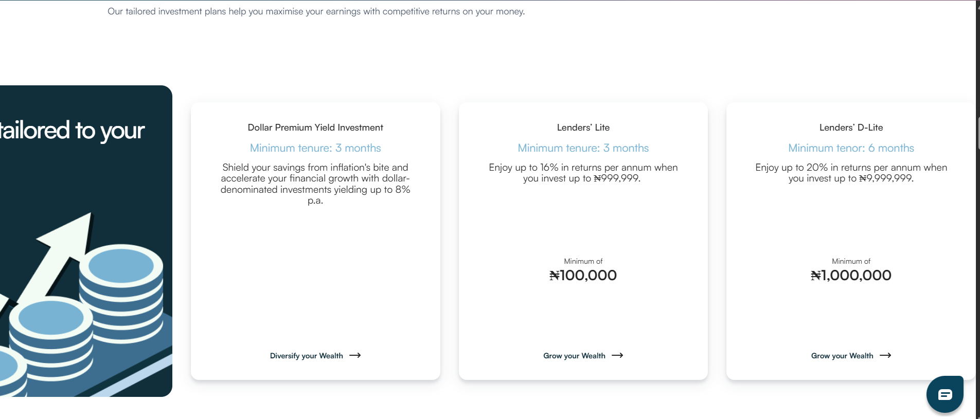Select the Dollar Premium Yield Investment title
Image resolution: width=980 pixels, height=419 pixels.
click(315, 127)
